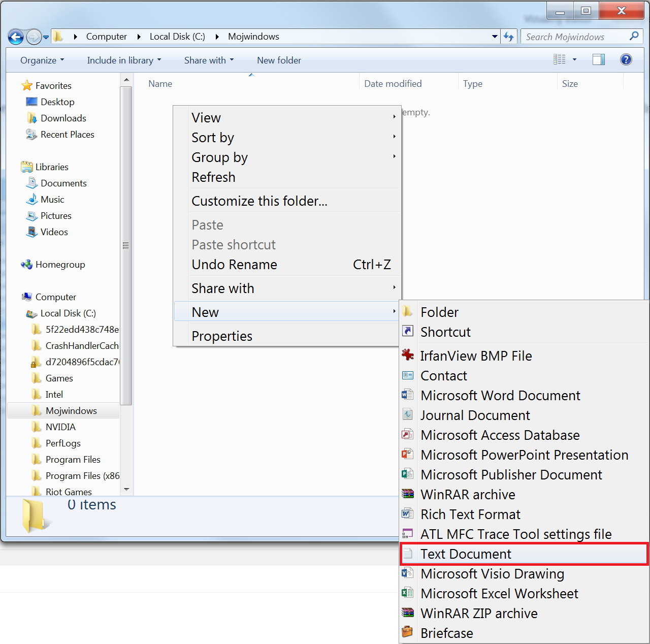This screenshot has height=644, width=650.
Task: Click the Journal Document icon
Action: coord(408,414)
